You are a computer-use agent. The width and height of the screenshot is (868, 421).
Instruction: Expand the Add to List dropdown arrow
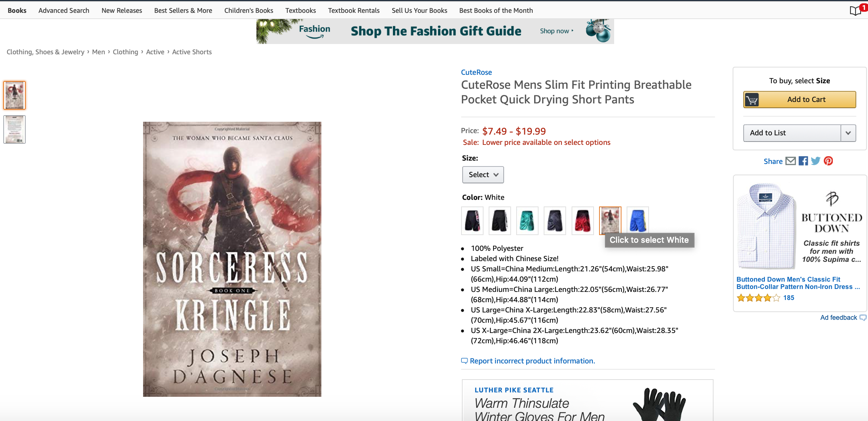(x=848, y=133)
